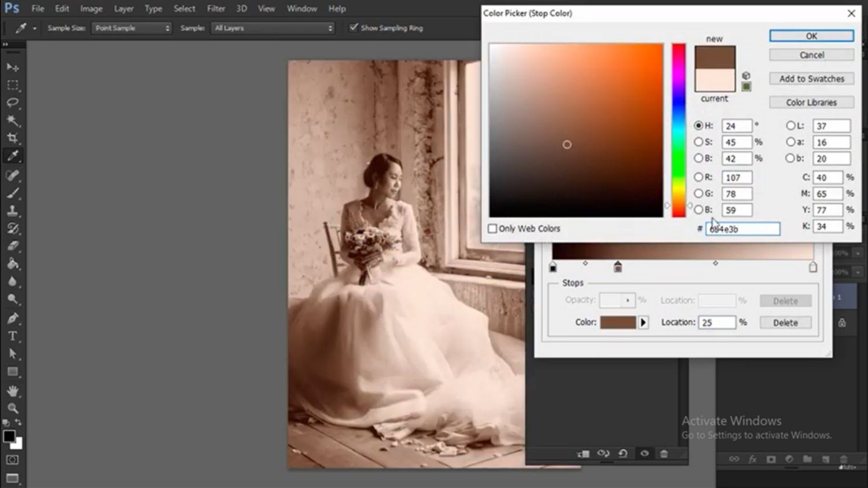
Task: Open the stop Color flyout arrow
Action: (x=643, y=322)
